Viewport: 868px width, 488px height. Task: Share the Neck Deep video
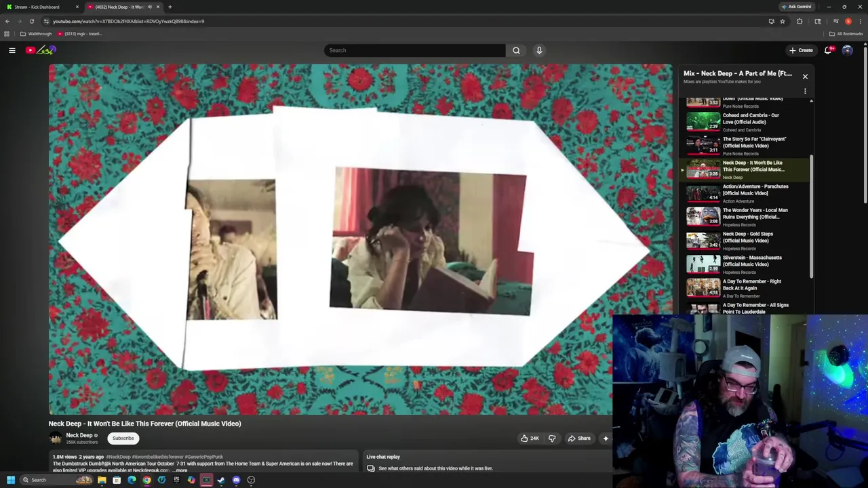[579, 439]
